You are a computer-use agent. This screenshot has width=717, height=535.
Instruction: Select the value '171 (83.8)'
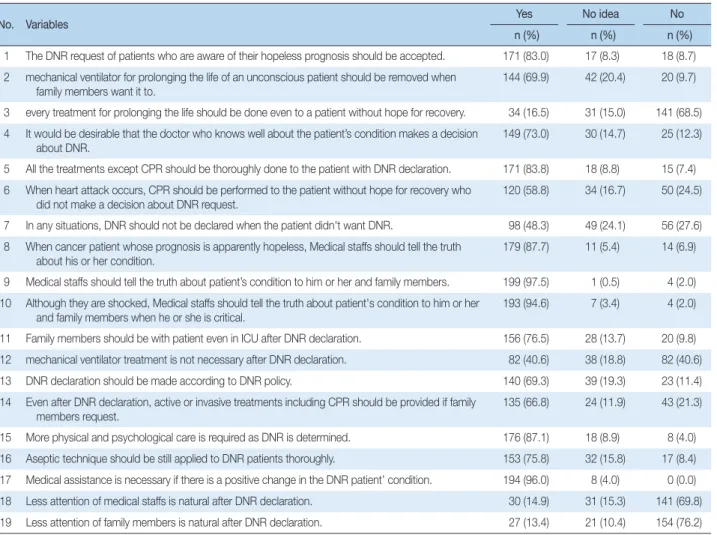tap(526, 169)
